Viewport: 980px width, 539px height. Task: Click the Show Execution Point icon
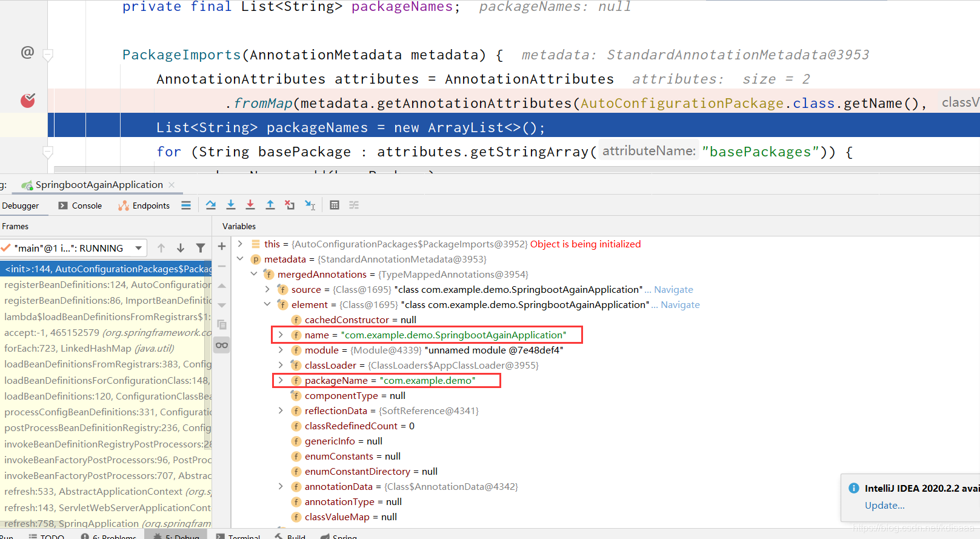pos(186,205)
